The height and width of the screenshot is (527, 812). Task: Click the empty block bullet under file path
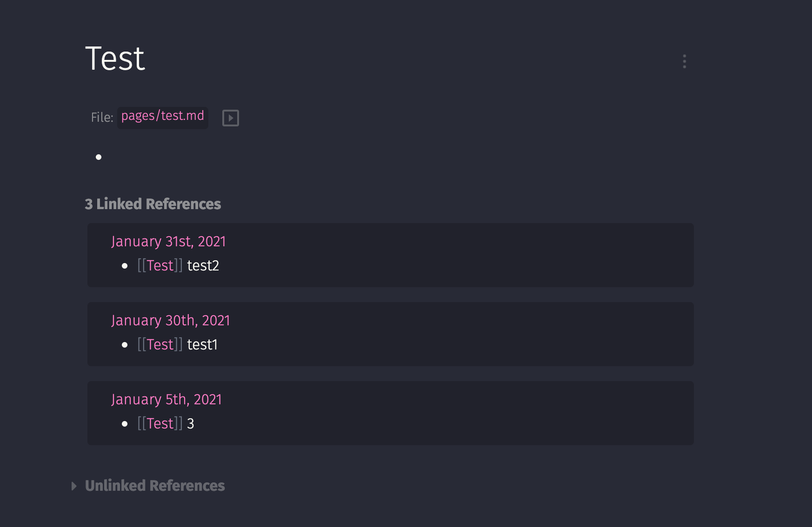[99, 157]
